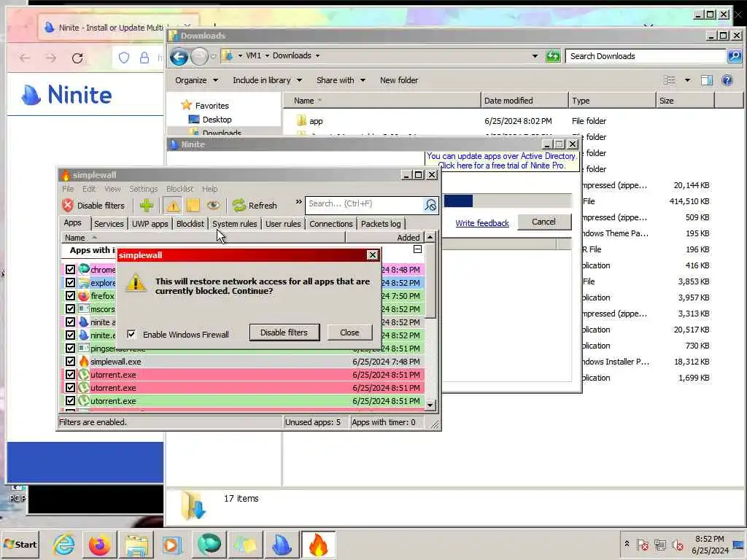Click the Explorer help question mark icon
Image resolution: width=747 pixels, height=560 pixels.
pos(727,80)
